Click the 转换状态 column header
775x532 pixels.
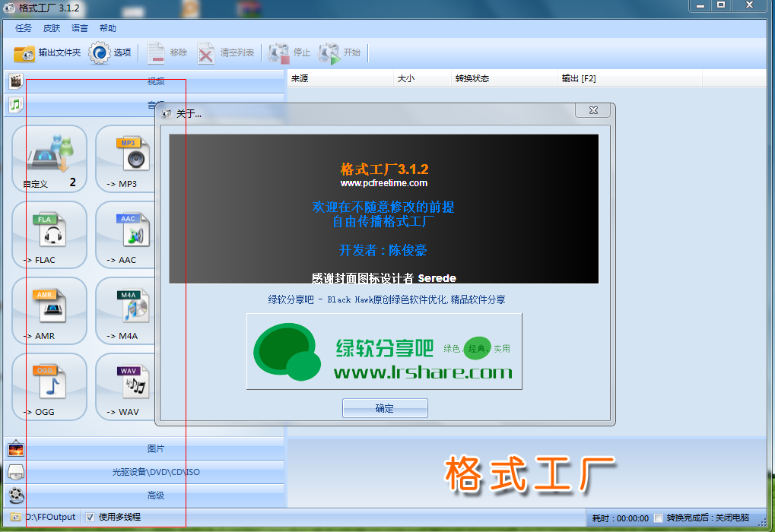click(x=505, y=78)
